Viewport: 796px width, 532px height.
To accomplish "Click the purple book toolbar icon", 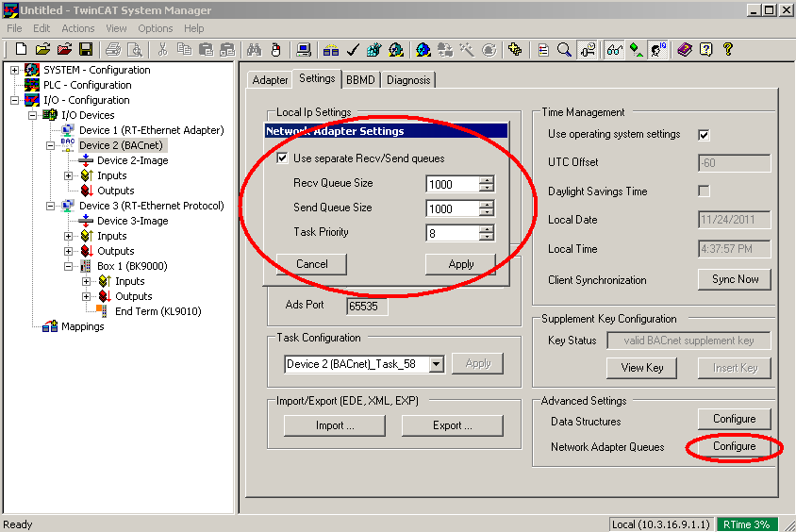I will [x=685, y=49].
